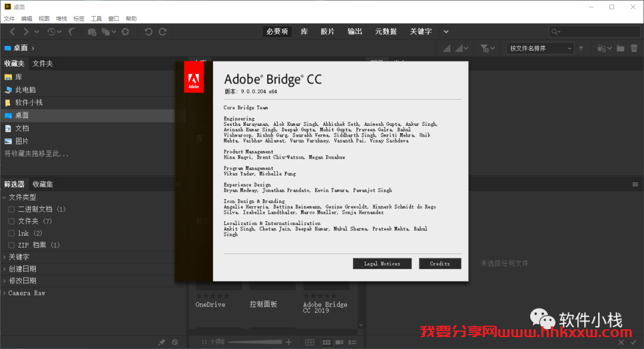This screenshot has width=644, height=349.
Task: Click the boomerang return-to-application icon
Action: 72,32
